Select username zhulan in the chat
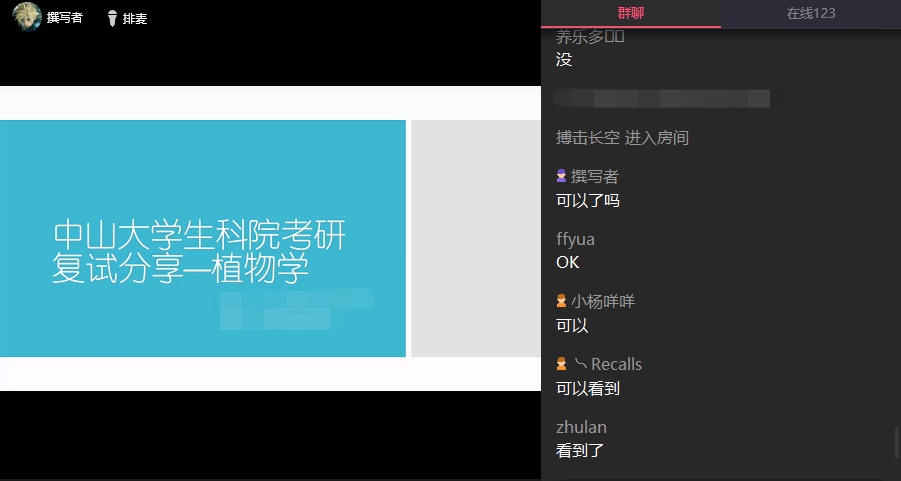This screenshot has height=481, width=901. [x=581, y=427]
